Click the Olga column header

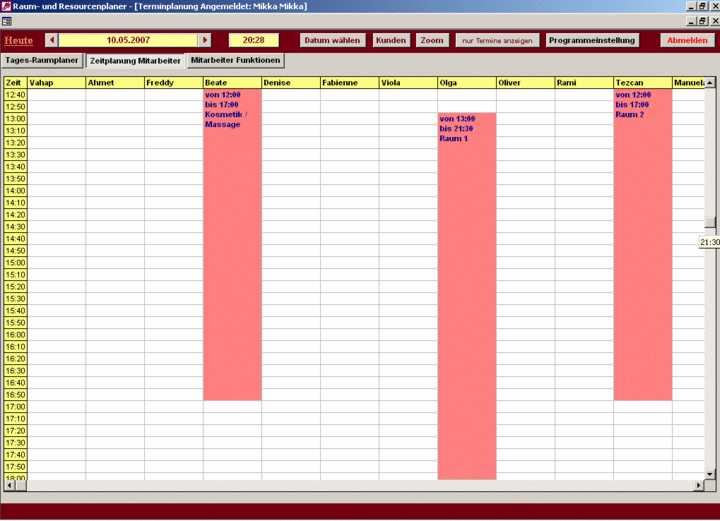[x=467, y=83]
